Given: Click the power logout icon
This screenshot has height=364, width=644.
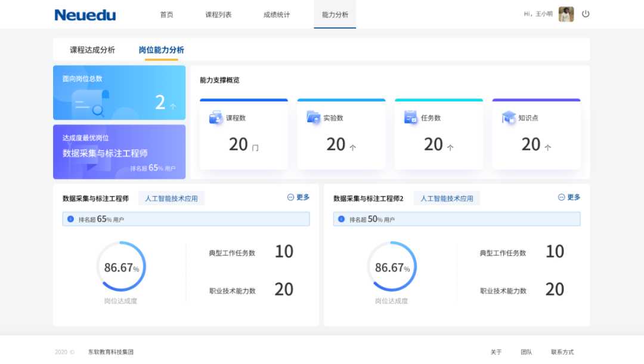Looking at the screenshot, I should click(x=586, y=14).
